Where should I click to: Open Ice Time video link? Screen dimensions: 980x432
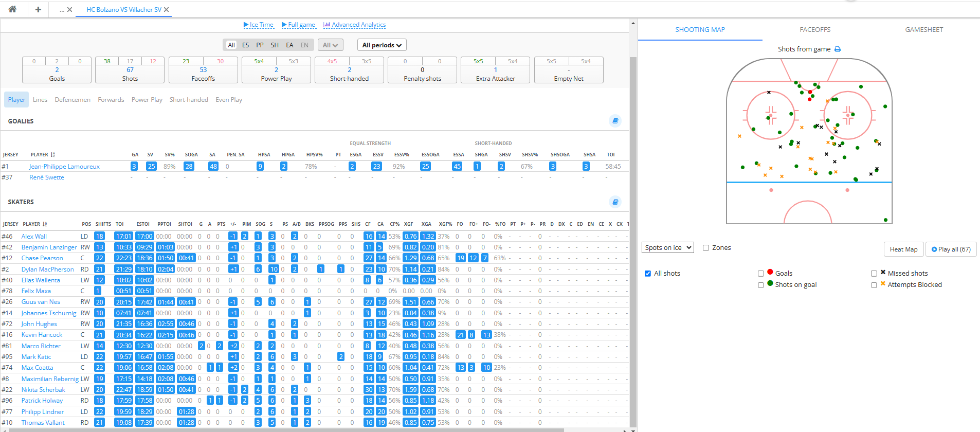click(258, 25)
